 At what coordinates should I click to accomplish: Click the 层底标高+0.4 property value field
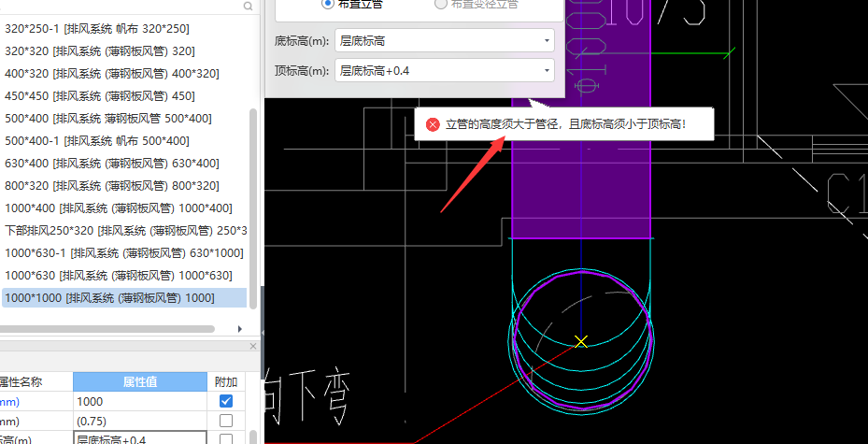pyautogui.click(x=140, y=439)
